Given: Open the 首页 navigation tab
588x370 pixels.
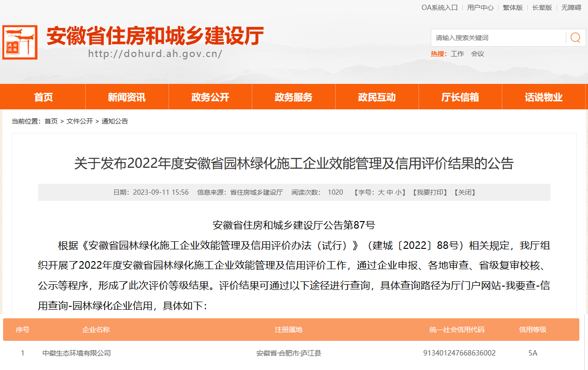Looking at the screenshot, I should coord(43,97).
